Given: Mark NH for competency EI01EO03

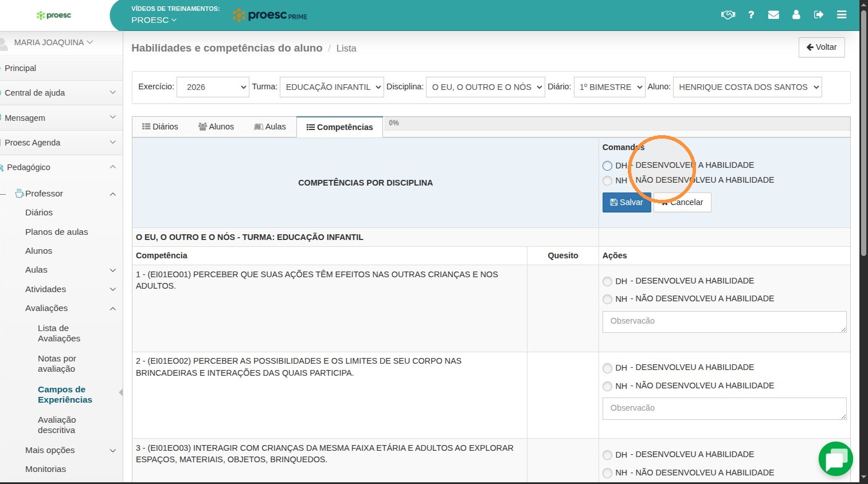Looking at the screenshot, I should point(607,473).
